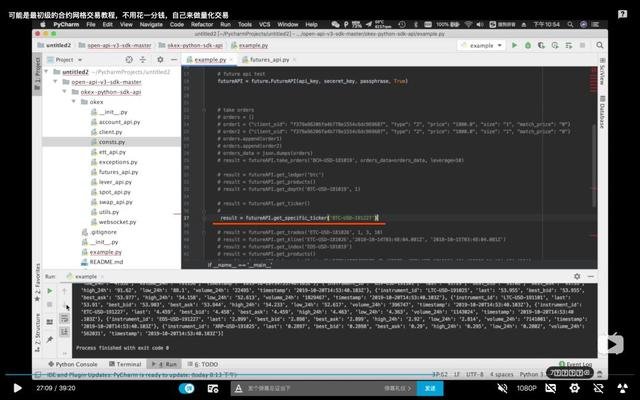Click the search magnifier icon at top right
Screen dimensions: 640x400
[x=598, y=45]
